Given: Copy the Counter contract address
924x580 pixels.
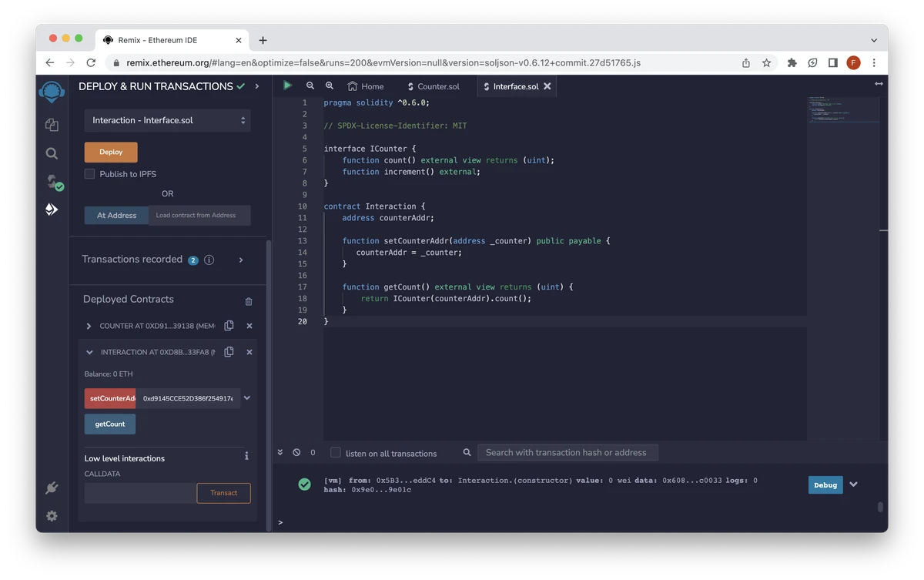Looking at the screenshot, I should pyautogui.click(x=229, y=326).
